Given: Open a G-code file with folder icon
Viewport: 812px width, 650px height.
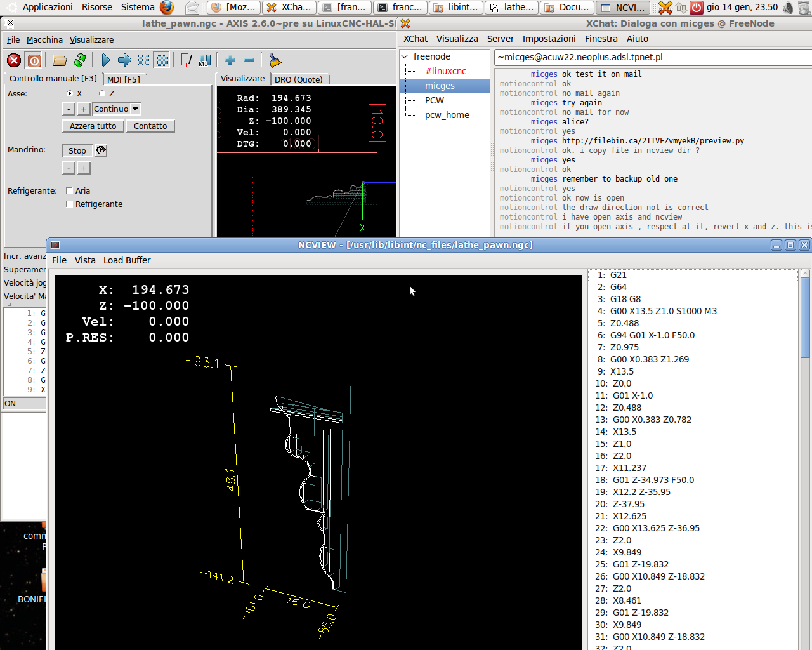Looking at the screenshot, I should coord(60,60).
